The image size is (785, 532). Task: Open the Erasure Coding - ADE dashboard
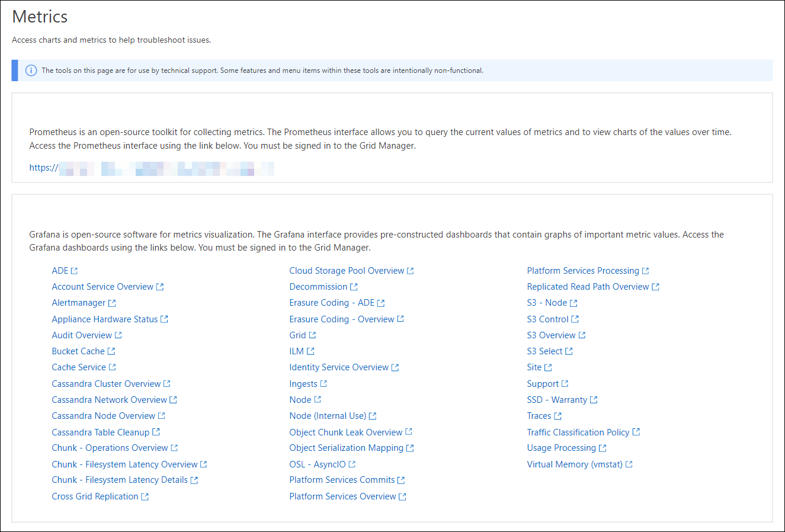pyautogui.click(x=332, y=303)
